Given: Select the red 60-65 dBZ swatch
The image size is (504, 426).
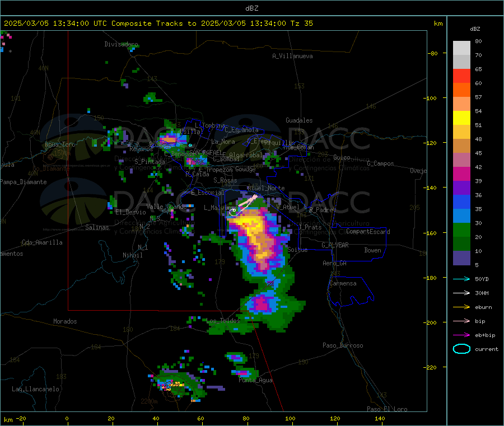Looking at the screenshot, I should [461, 76].
